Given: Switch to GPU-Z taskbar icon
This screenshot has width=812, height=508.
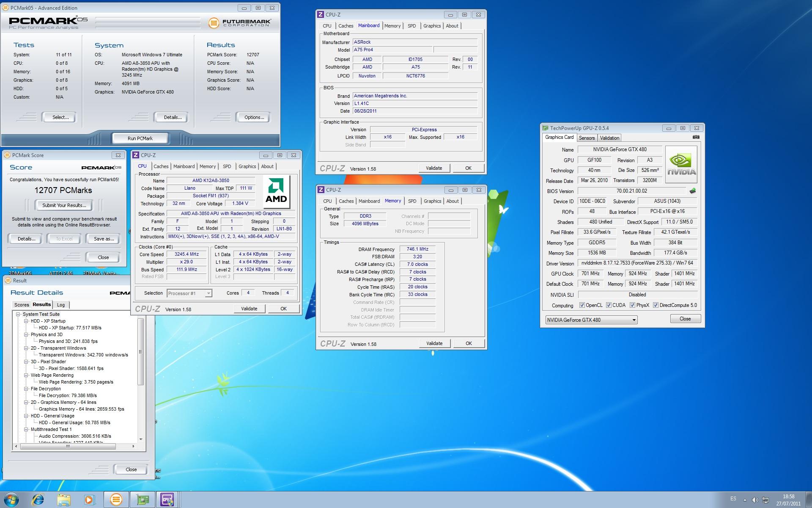Looking at the screenshot, I should 143,500.
